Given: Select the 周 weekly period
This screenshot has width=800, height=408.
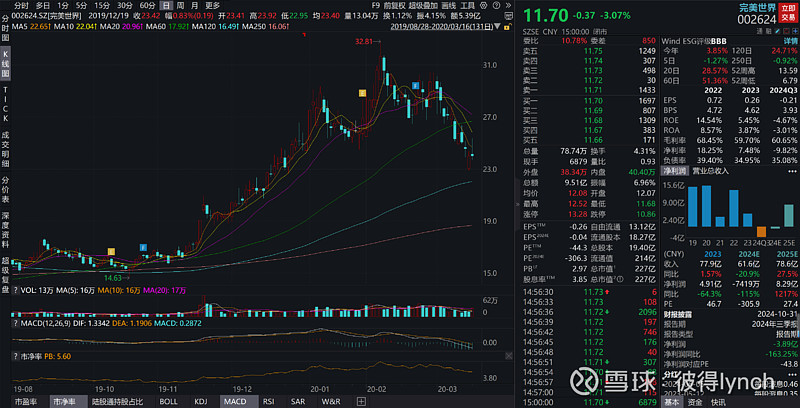Looking at the screenshot, I should [x=181, y=6].
